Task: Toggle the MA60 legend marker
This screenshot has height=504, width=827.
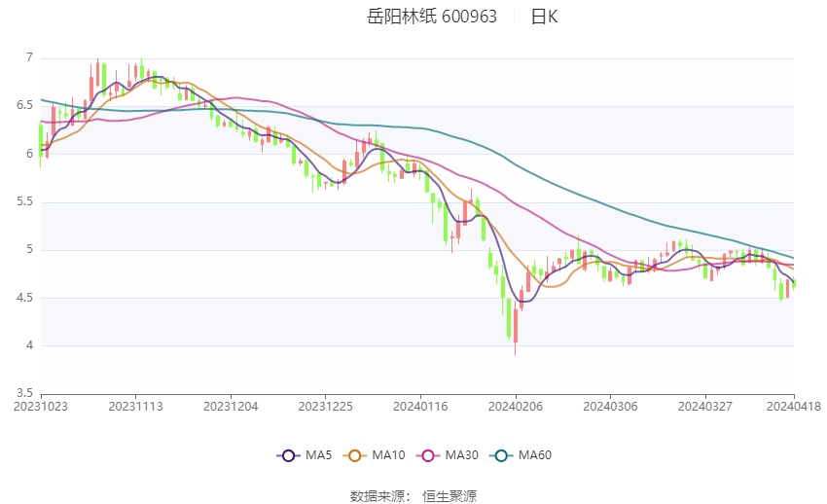Action: 501,455
